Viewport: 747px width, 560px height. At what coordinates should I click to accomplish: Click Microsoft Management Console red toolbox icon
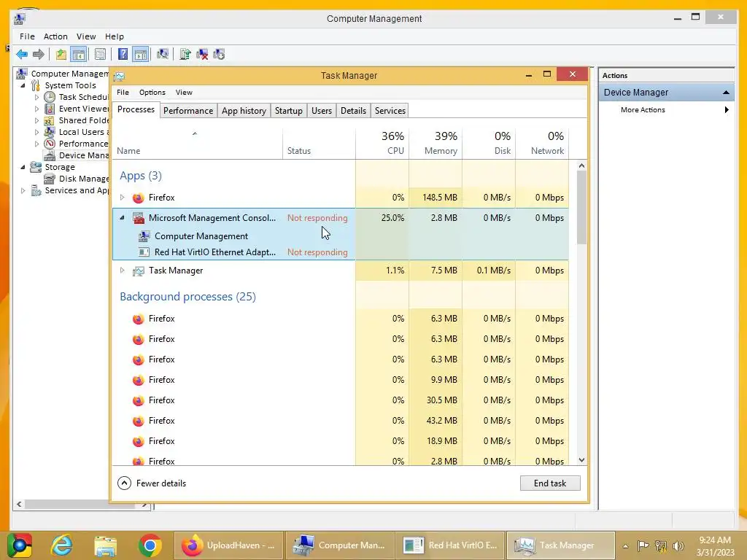coord(138,218)
